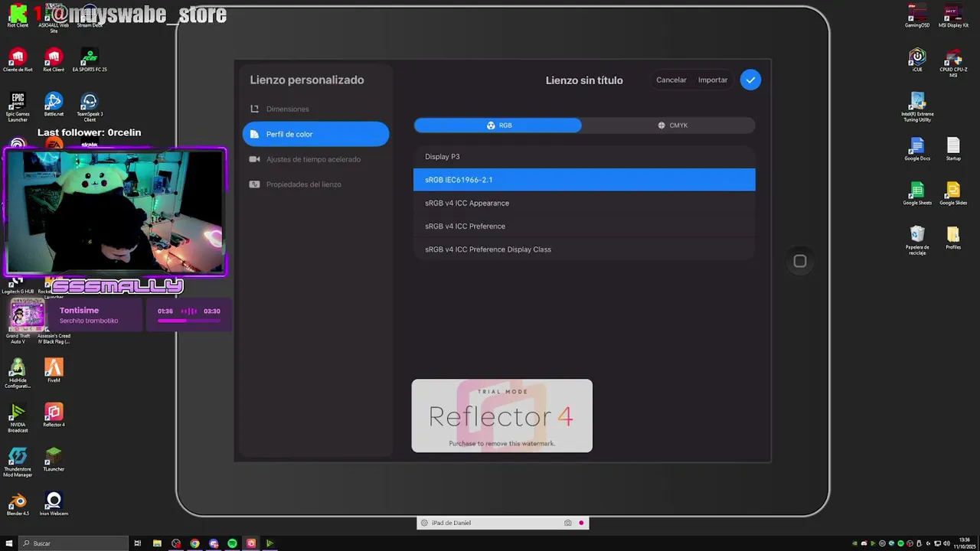
Task: Open Reflector settings gear beside iPad de Daniel
Action: click(x=424, y=523)
